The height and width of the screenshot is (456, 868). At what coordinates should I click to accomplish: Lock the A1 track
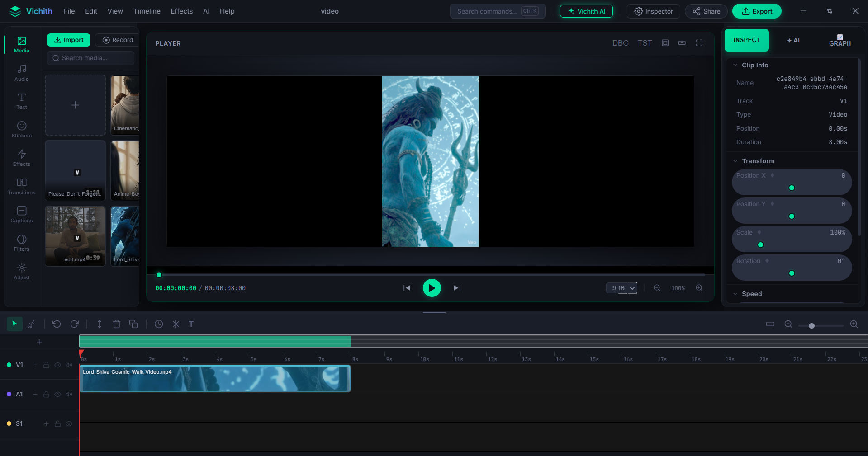[x=46, y=394]
